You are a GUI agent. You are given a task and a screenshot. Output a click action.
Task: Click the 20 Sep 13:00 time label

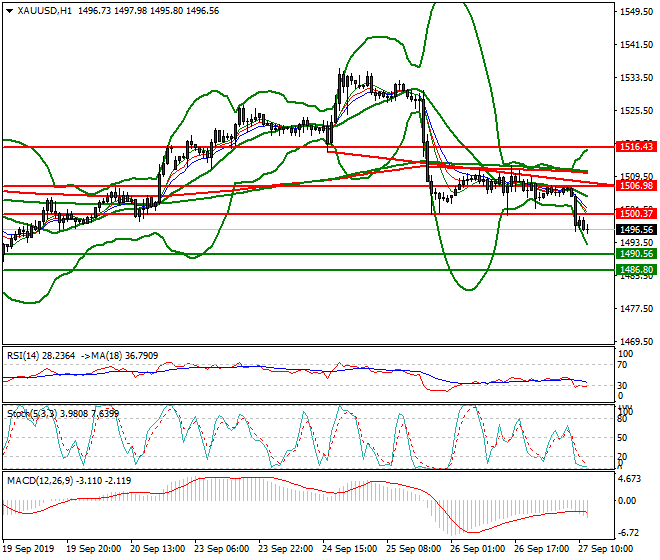[158, 549]
